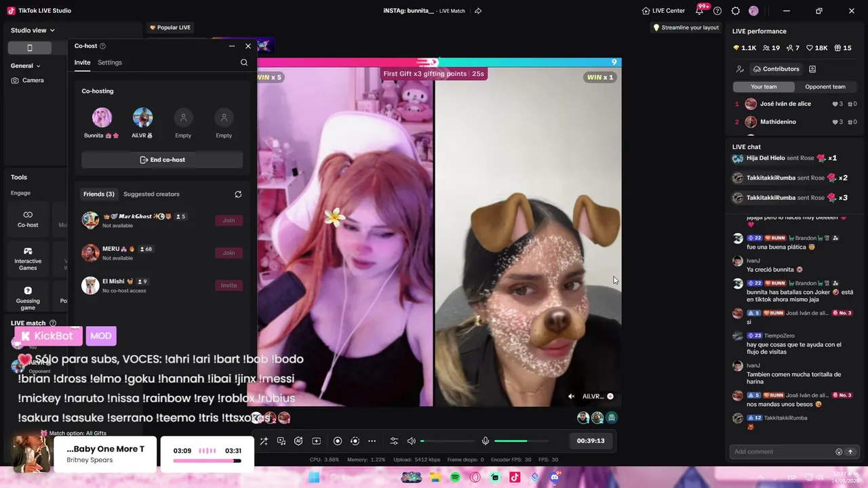
Task: Click the Co-host help info icon
Action: [102, 46]
